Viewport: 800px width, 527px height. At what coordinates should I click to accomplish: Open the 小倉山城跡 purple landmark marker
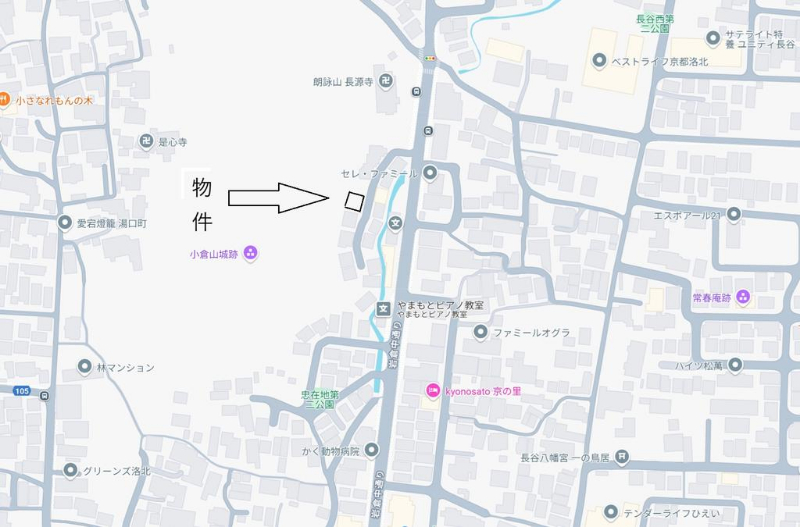coord(250,253)
